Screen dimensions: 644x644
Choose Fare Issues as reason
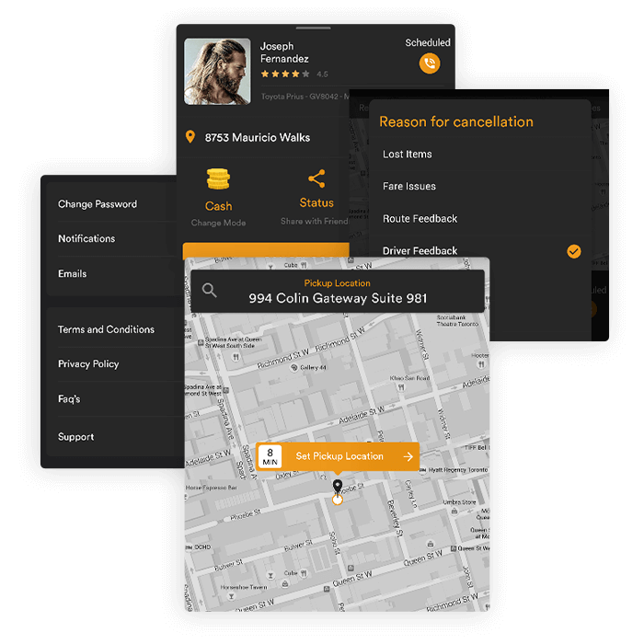point(409,187)
